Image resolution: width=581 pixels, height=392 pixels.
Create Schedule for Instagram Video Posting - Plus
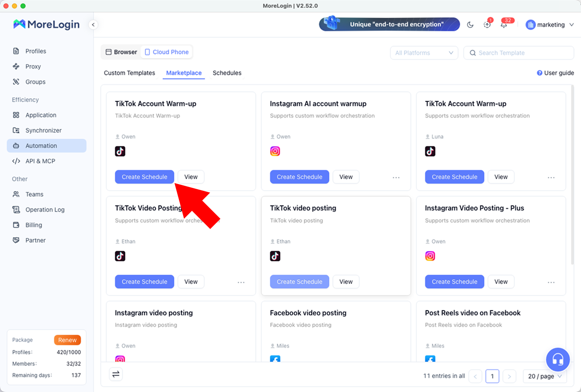[454, 282]
